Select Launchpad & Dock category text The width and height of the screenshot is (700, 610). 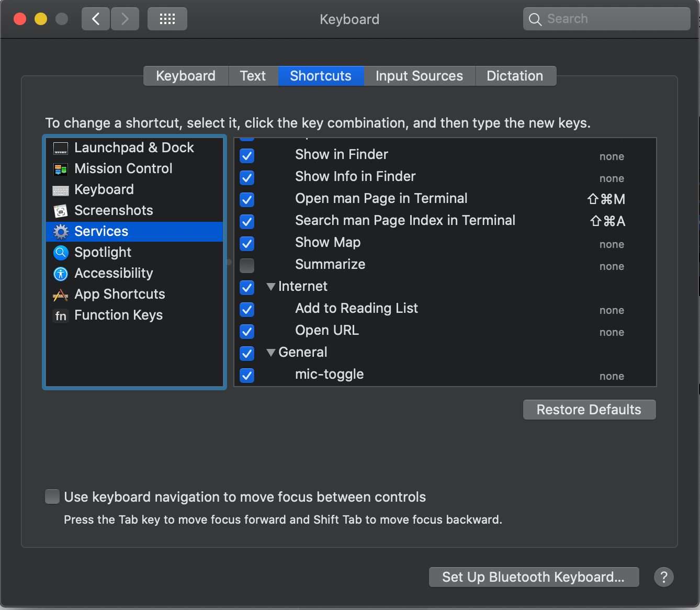[x=134, y=148]
